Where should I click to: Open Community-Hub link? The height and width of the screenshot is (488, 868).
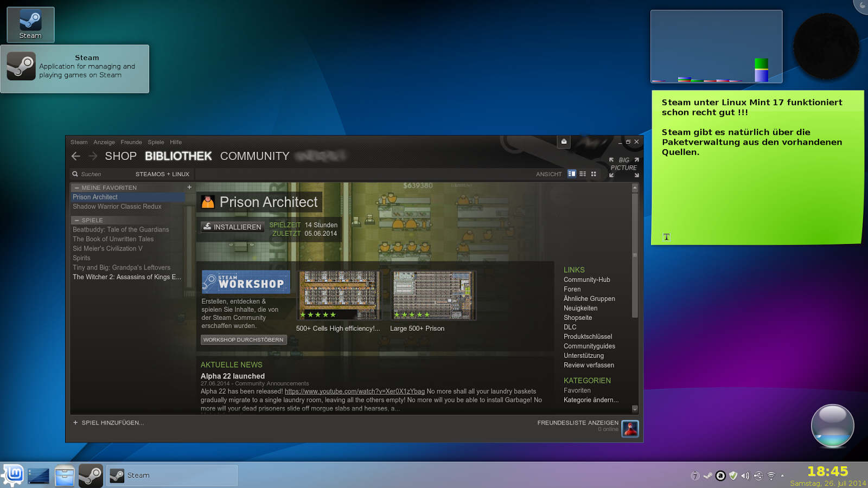[587, 280]
